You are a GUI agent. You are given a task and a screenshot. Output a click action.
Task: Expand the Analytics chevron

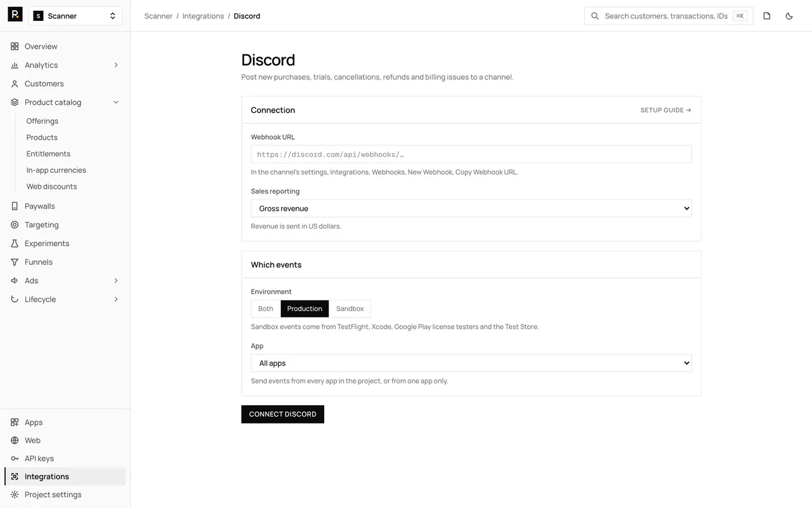116,65
